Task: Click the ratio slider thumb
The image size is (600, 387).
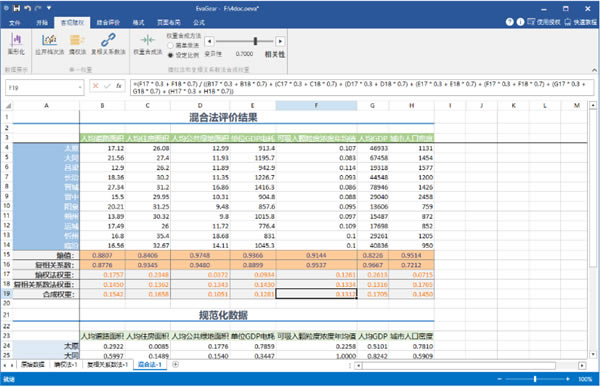Action: coord(255,41)
